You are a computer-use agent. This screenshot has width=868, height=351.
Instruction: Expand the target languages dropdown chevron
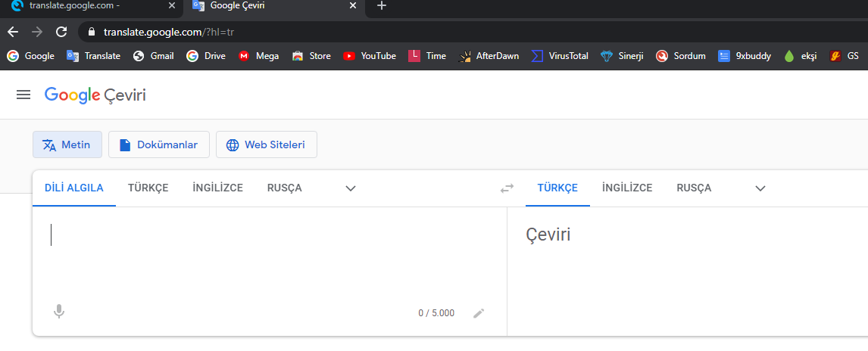760,188
